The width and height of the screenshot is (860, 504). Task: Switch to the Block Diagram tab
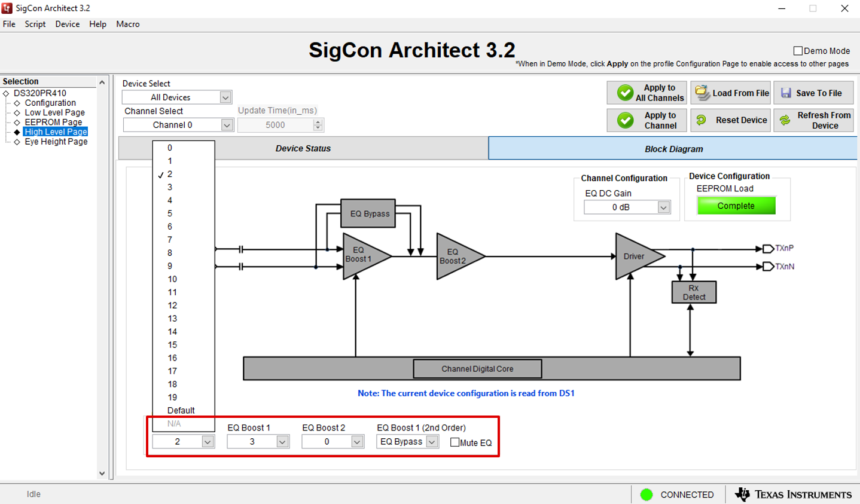(x=673, y=149)
